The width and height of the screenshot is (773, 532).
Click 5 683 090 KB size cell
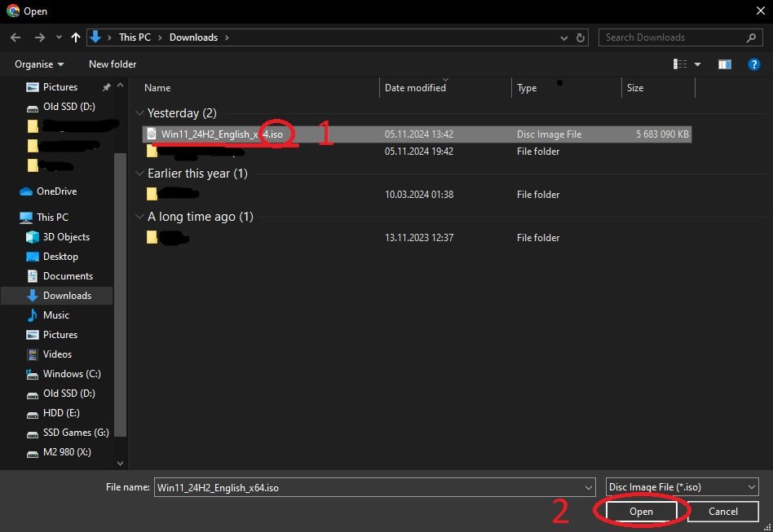[662, 134]
